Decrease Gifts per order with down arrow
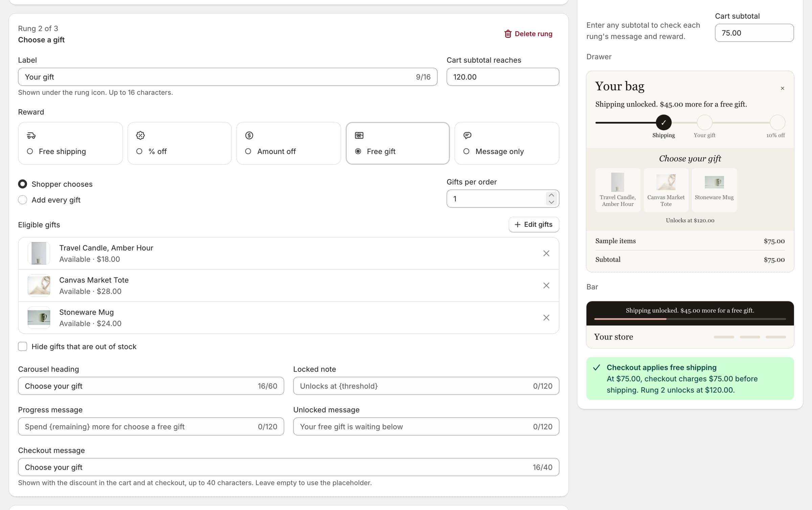 (551, 202)
